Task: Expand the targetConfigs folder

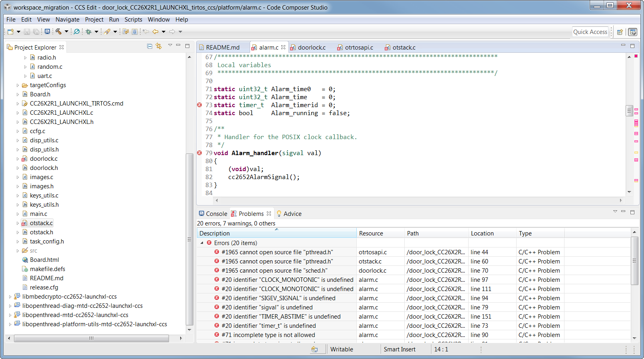Action: click(18, 85)
